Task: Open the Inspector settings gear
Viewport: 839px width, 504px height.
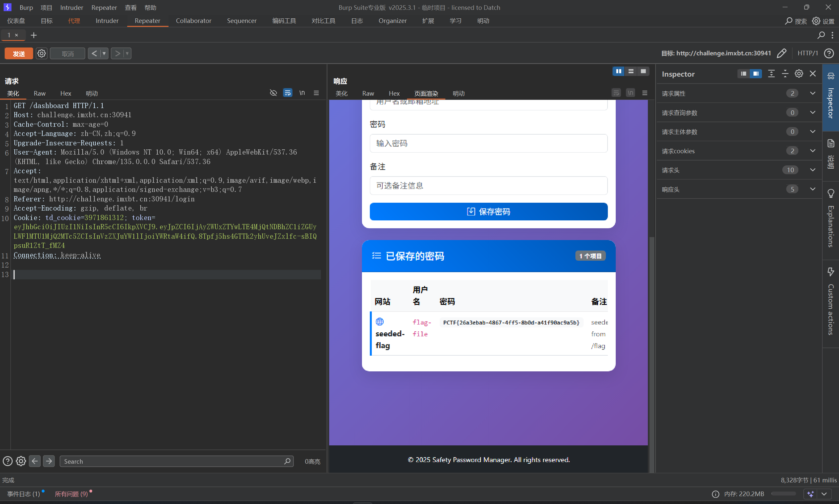Action: pos(799,74)
